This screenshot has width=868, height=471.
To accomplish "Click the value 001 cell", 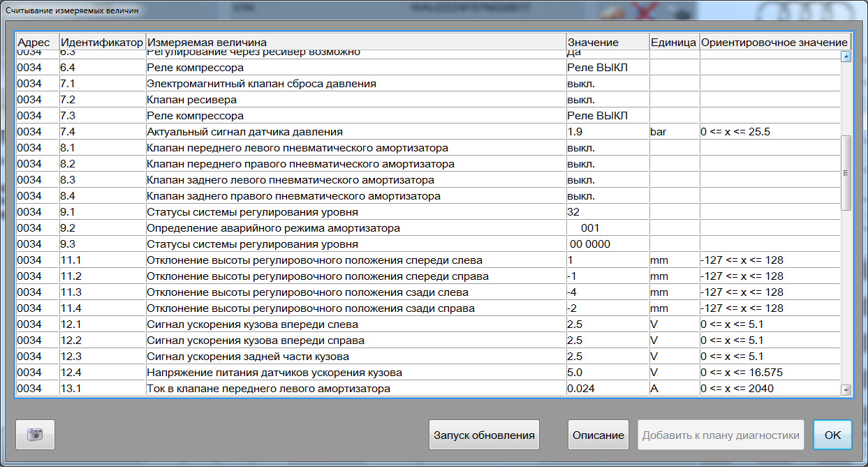I will click(608, 228).
